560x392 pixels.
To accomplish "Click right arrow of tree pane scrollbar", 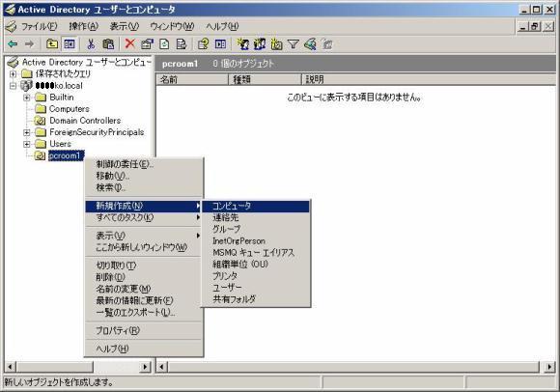I will (146, 367).
